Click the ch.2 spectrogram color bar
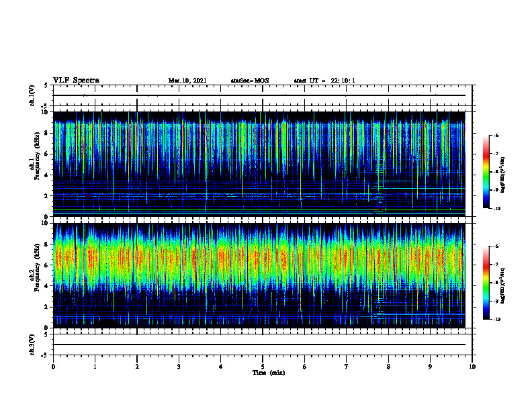Image resolution: width=532 pixels, height=411 pixels. tap(486, 283)
